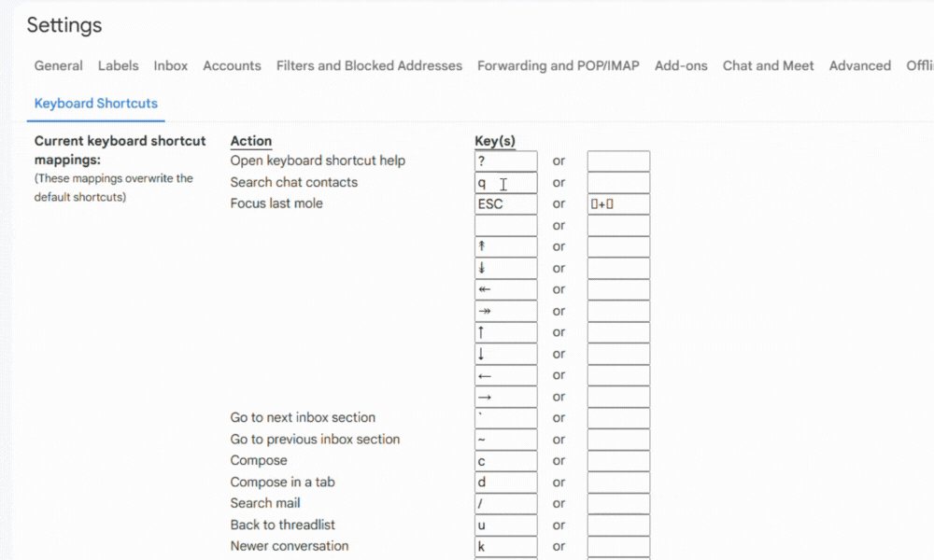Click the 'Go to previous inbox section' text
Image resolution: width=934 pixels, height=560 pixels.
[x=315, y=440]
